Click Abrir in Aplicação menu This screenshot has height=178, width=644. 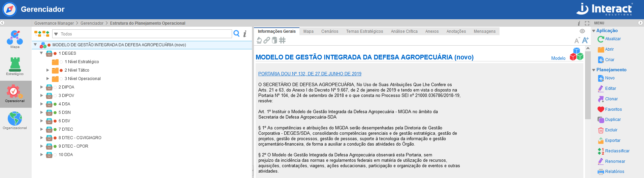pos(609,49)
